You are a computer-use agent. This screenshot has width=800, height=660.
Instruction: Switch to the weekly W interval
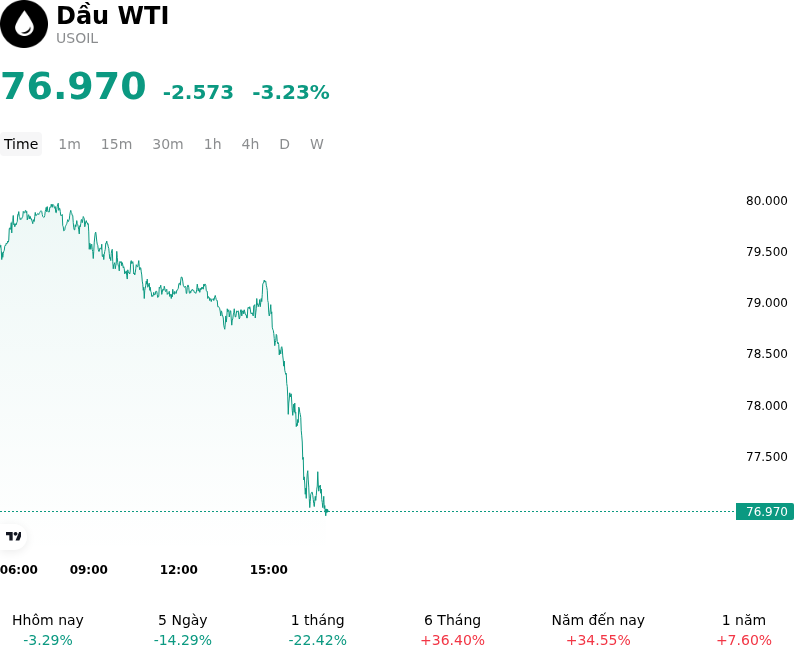click(317, 144)
